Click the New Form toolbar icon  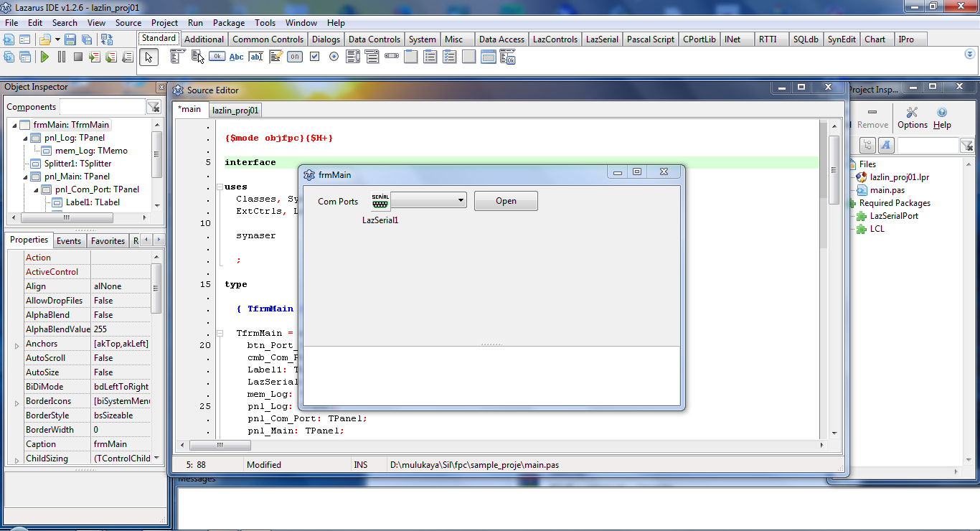point(25,39)
